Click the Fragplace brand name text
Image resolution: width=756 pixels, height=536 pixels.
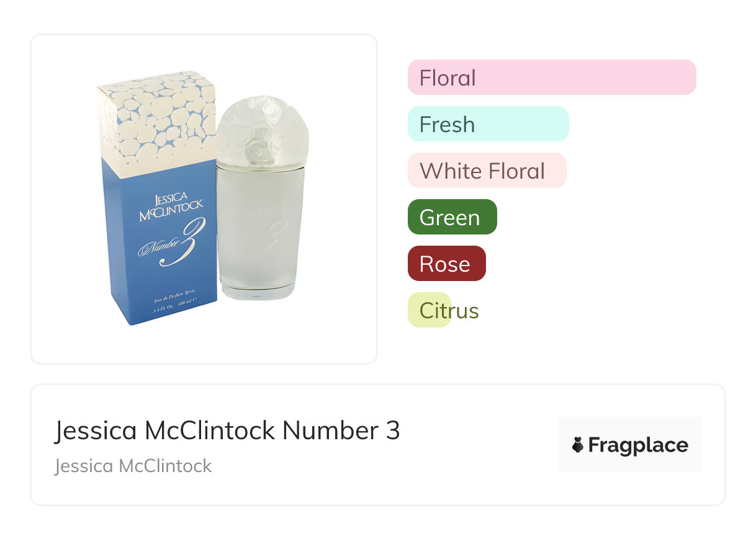click(638, 445)
